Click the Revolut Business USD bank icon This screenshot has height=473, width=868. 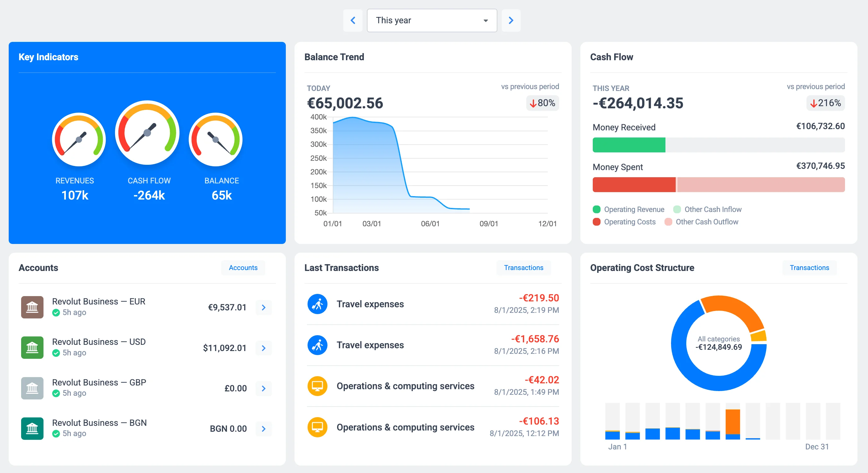[x=32, y=347]
